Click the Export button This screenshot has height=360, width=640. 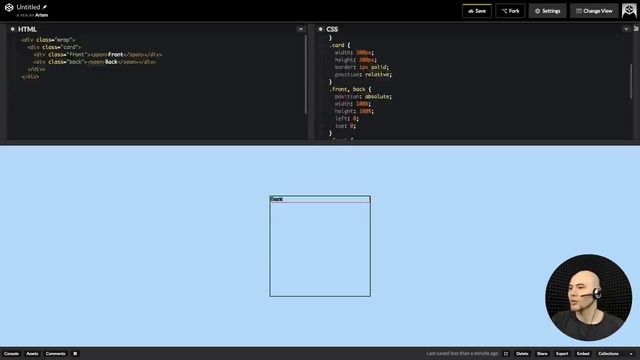click(562, 353)
